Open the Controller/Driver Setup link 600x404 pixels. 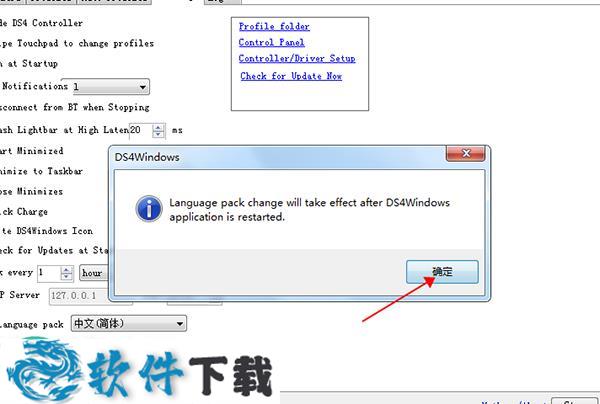[x=297, y=59]
